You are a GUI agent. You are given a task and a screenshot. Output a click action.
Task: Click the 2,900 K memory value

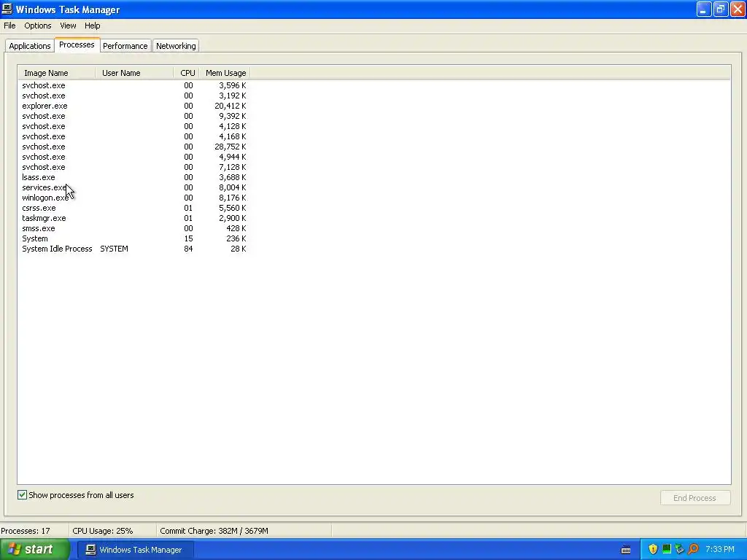pos(233,218)
